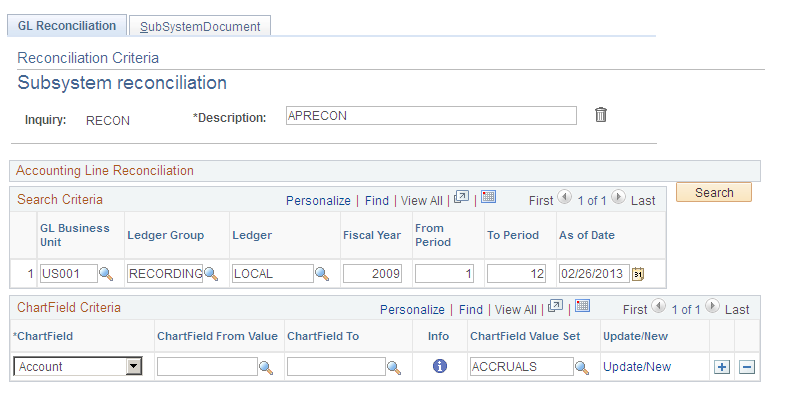Click Find in Search Criteria
The image size is (787, 399).
pos(376,201)
